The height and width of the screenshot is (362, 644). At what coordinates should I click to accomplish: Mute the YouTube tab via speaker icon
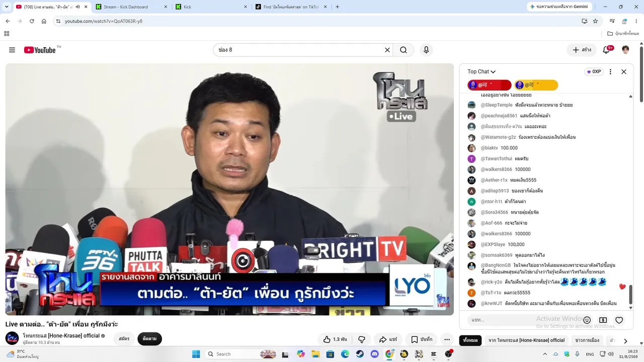point(77,7)
